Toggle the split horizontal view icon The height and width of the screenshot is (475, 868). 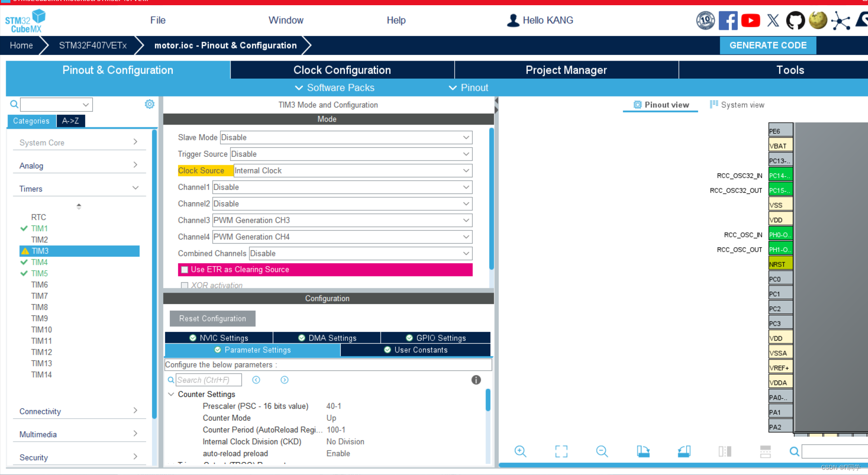765,451
